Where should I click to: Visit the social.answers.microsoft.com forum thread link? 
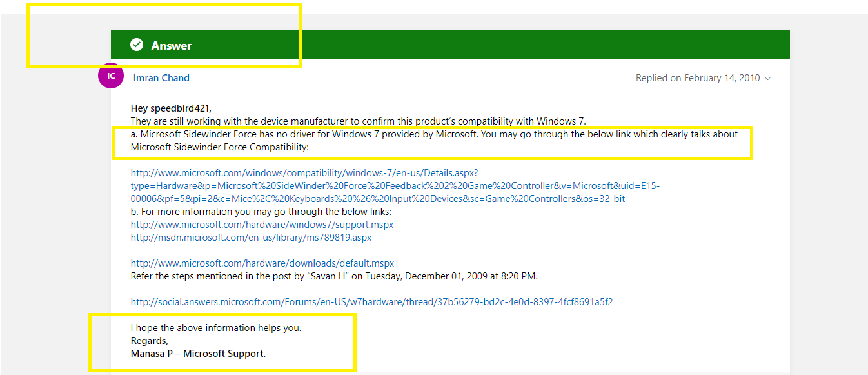click(371, 302)
